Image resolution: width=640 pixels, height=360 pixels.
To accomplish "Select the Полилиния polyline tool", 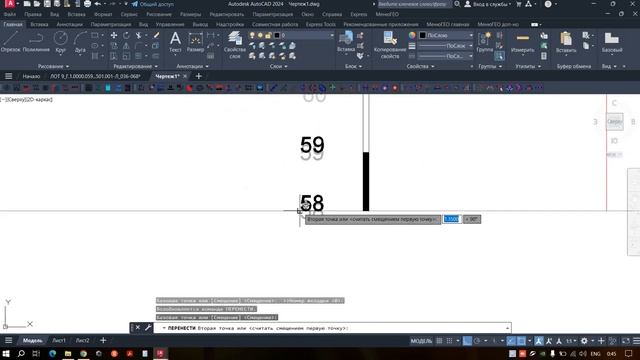I will click(36, 42).
